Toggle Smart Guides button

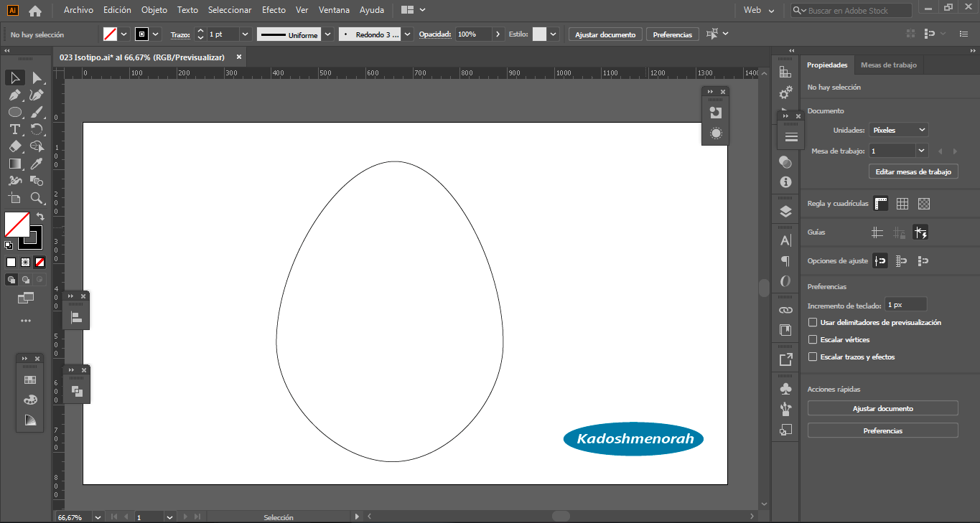tap(920, 232)
